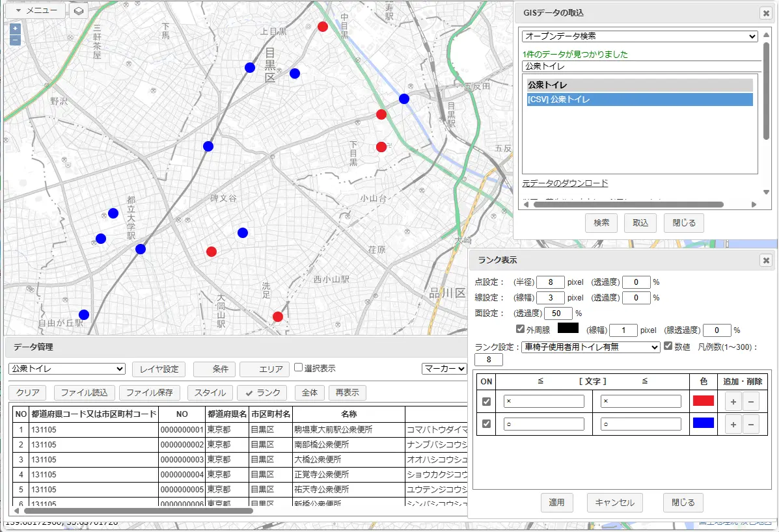This screenshot has width=779, height=532.
Task: Toggle the 数値 checkbox
Action: (x=668, y=347)
